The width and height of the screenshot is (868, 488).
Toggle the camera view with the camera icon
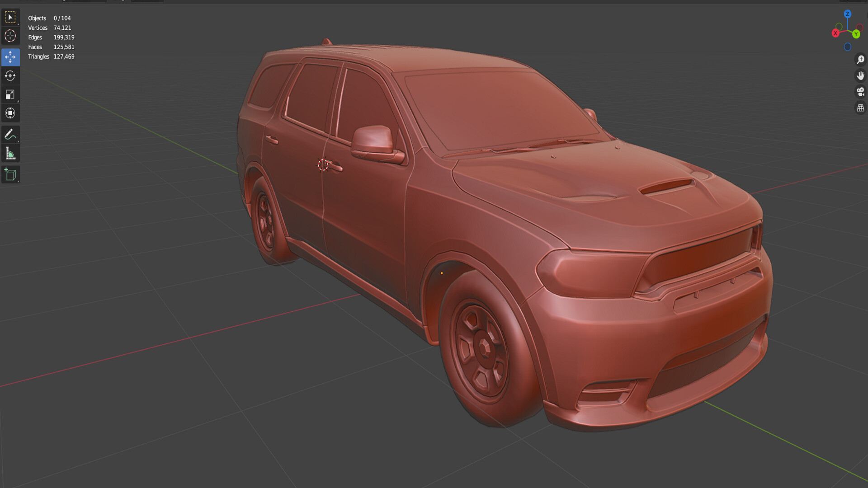click(860, 91)
